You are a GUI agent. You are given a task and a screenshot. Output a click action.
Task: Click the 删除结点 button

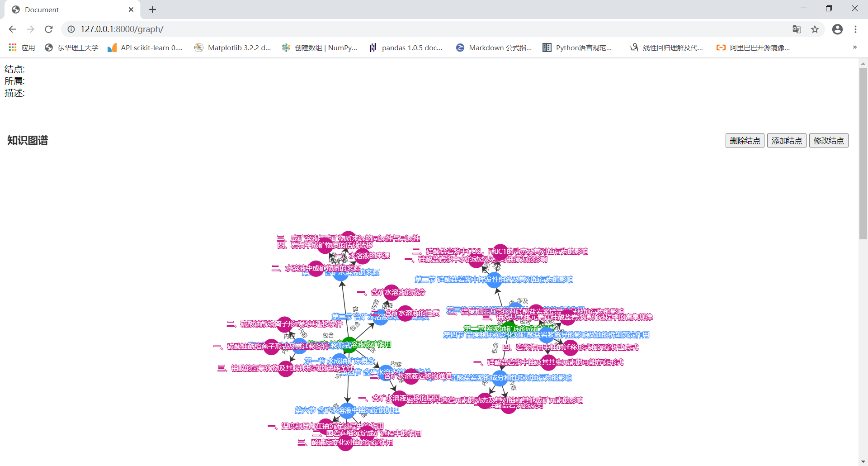[x=745, y=140]
